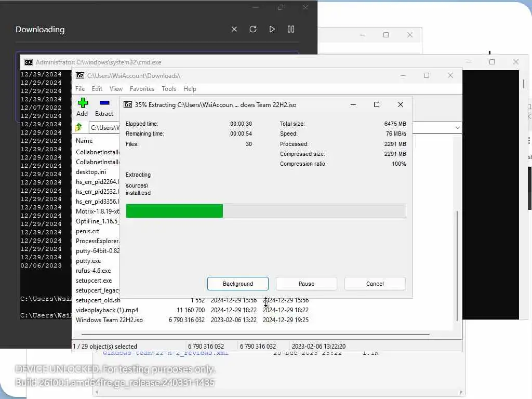Click the refresh icon in Downloading panel

pyautogui.click(x=253, y=29)
